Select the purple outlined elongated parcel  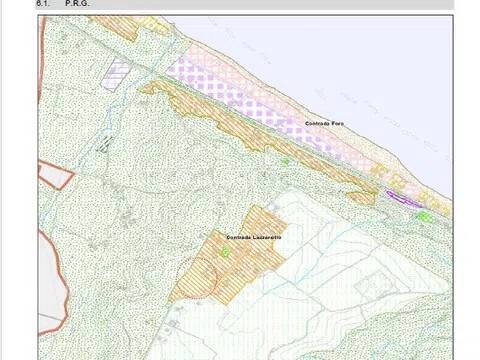tap(402, 198)
